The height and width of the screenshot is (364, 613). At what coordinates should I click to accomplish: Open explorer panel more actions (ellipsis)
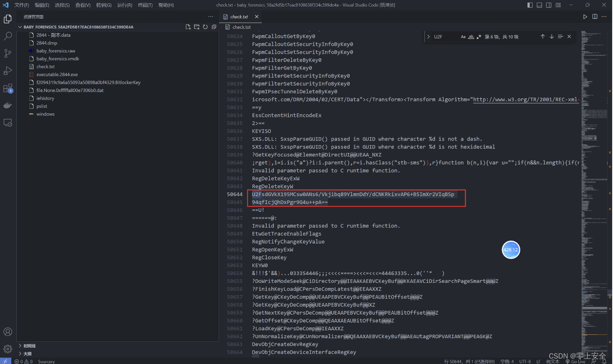tap(211, 17)
